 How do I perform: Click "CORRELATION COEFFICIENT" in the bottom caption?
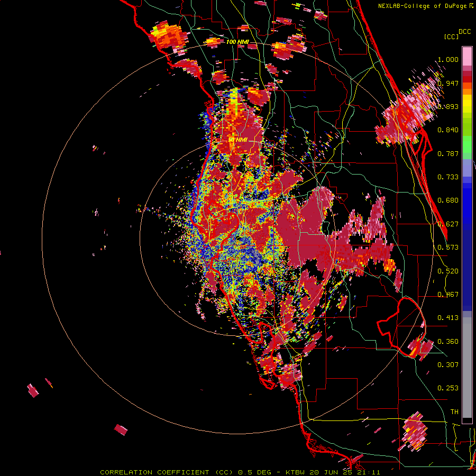click(154, 472)
